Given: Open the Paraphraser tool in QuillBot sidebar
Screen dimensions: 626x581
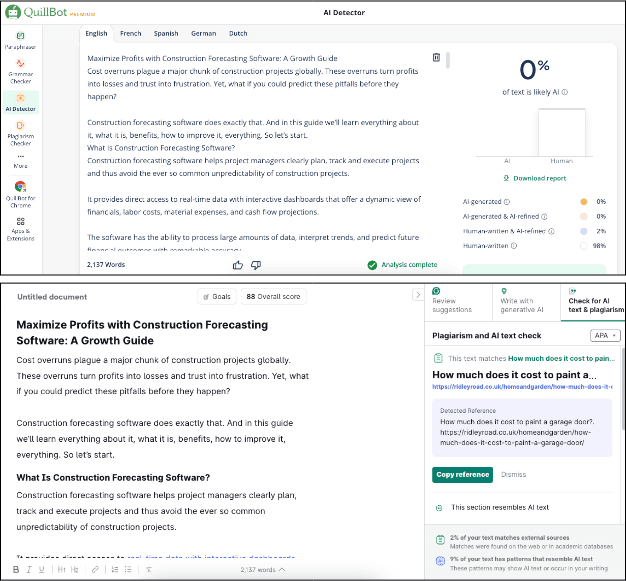Looking at the screenshot, I should (20, 40).
